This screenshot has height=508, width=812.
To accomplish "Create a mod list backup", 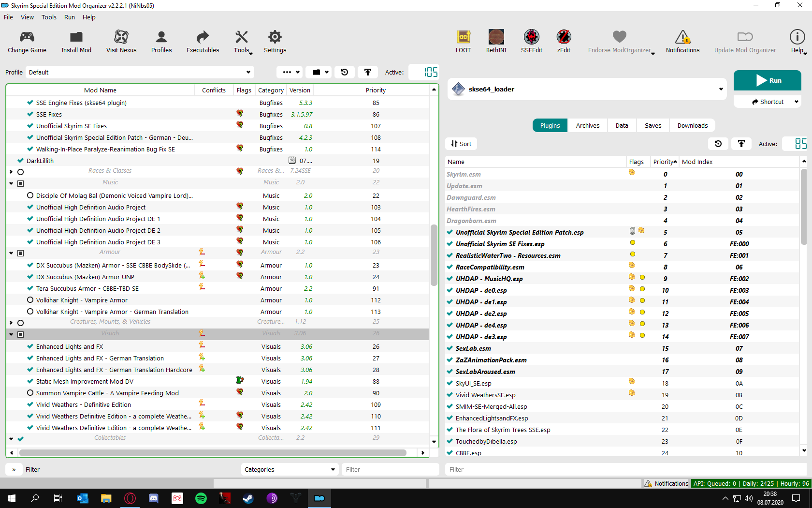I will [368, 72].
